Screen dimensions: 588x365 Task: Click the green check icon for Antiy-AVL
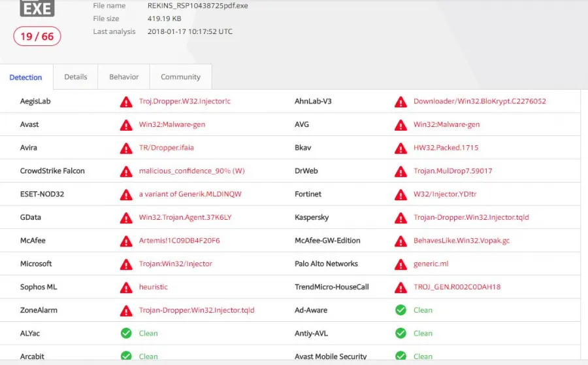tap(401, 333)
